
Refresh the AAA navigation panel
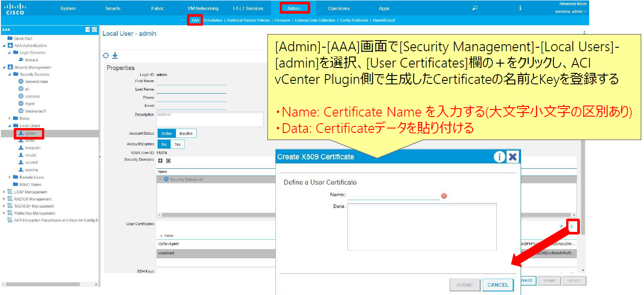tap(94, 29)
